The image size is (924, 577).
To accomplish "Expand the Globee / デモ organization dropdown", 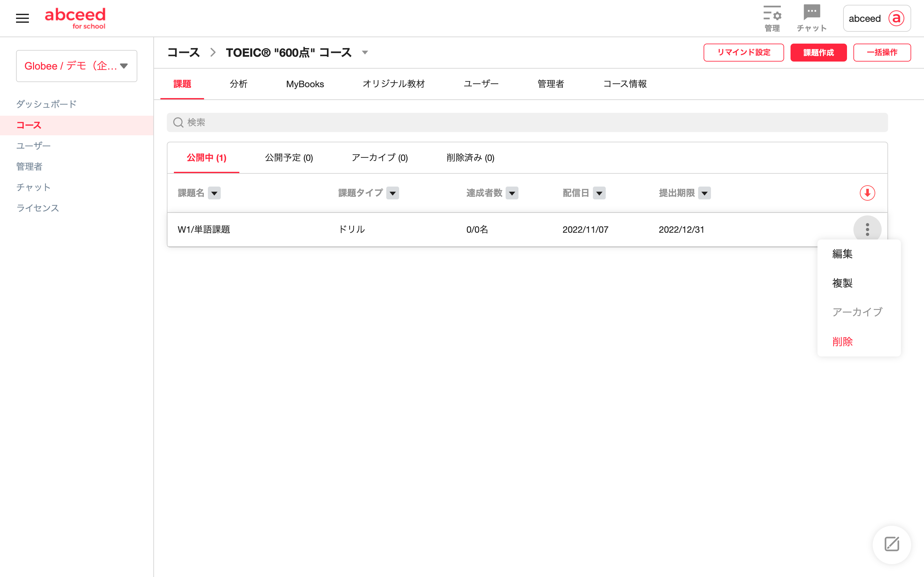I will [77, 66].
